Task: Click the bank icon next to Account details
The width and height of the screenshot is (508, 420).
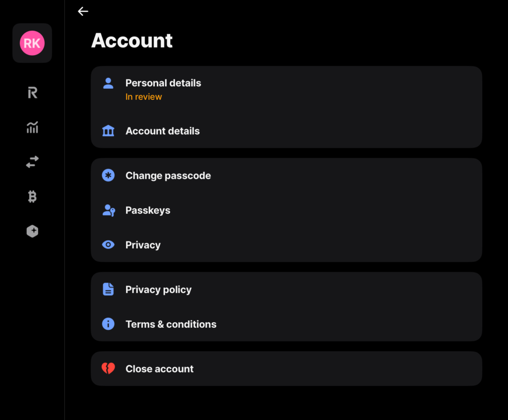Action: click(x=108, y=131)
